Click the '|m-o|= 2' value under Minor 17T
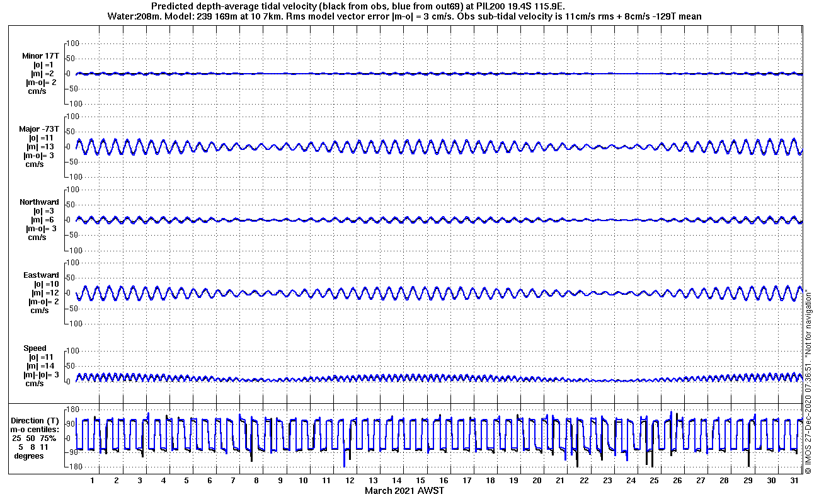The height and width of the screenshot is (504, 819). coord(40,83)
